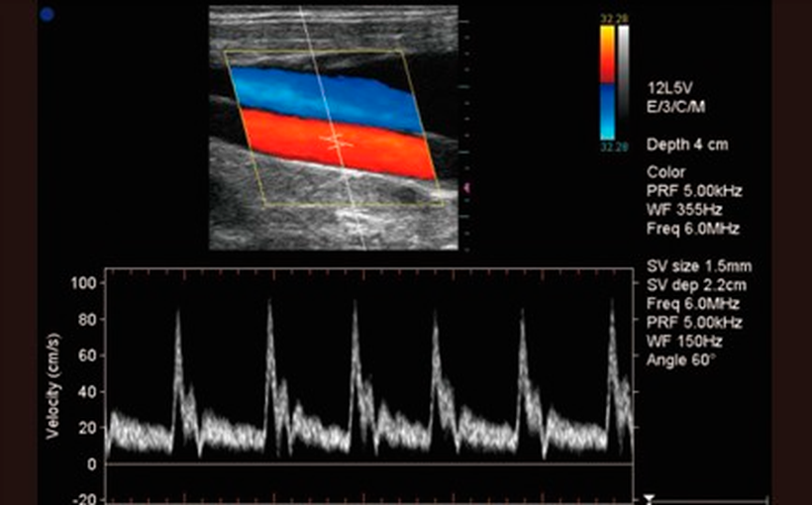Click the Depth 4 cm setting

pyautogui.click(x=686, y=145)
